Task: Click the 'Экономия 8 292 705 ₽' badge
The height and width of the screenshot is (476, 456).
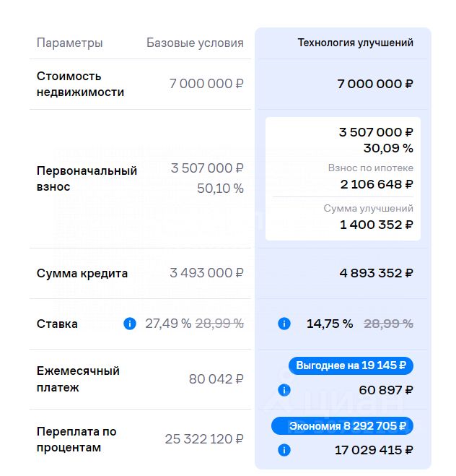Action: coord(342,426)
